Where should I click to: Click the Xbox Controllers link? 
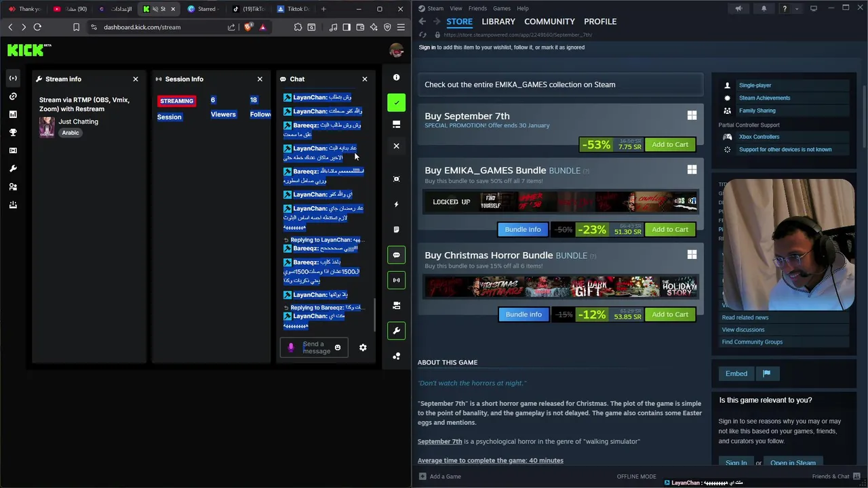click(x=759, y=137)
